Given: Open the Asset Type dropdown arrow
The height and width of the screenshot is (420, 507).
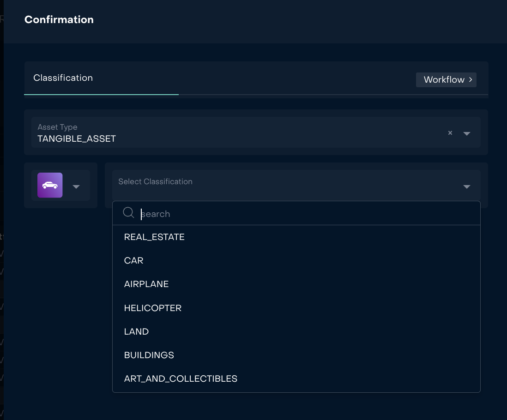Looking at the screenshot, I should [467, 133].
